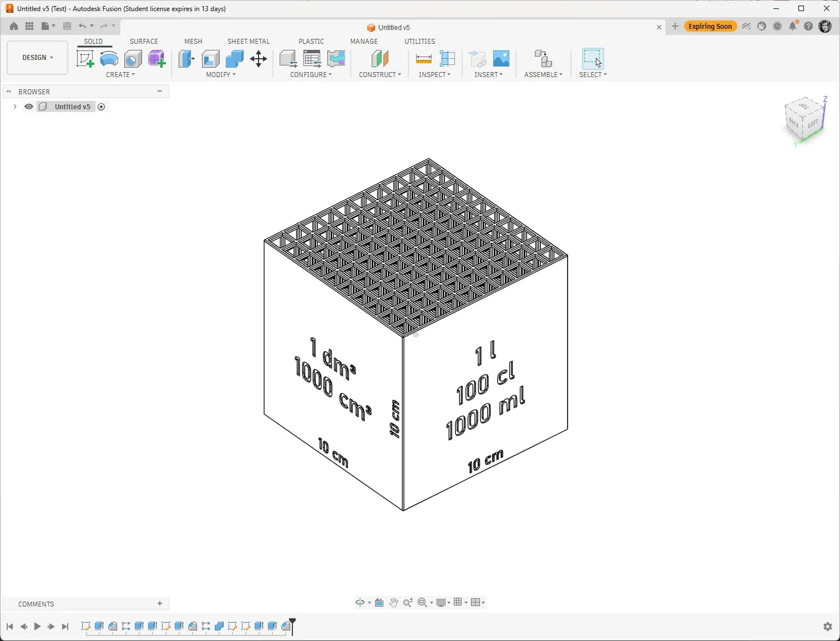Select the Offset Plane construct icon
840x641 pixels.
[379, 58]
